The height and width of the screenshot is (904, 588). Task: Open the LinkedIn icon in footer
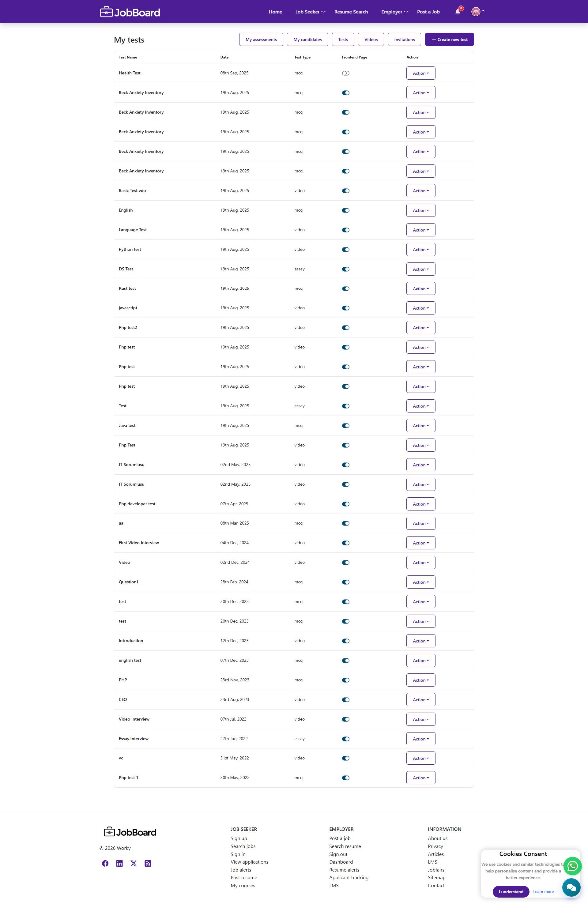[x=119, y=863]
